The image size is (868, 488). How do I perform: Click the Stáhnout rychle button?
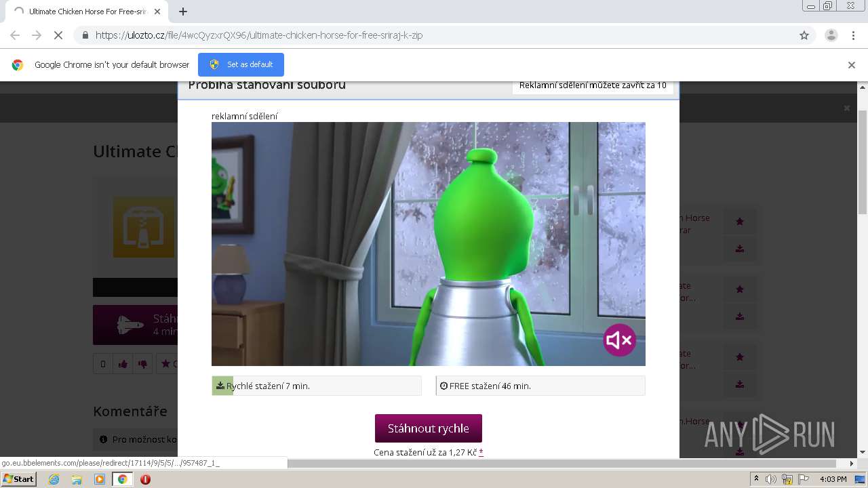[429, 428]
